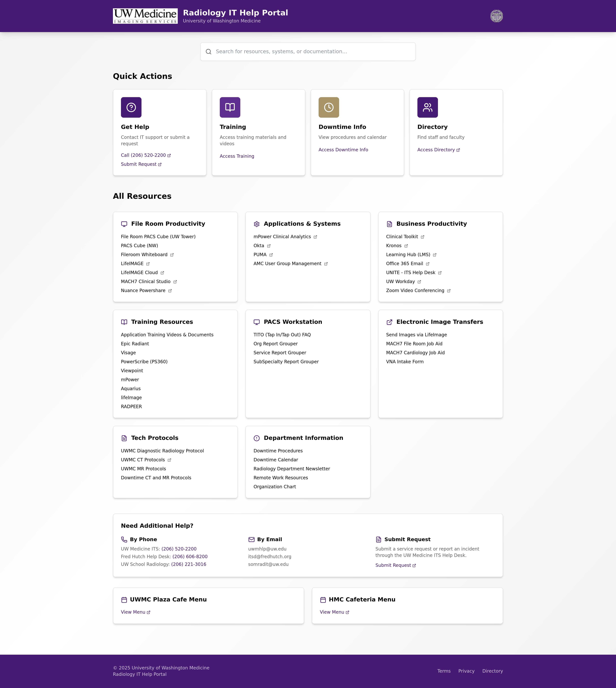Click the external link icon beside Okta
This screenshot has height=688, width=616.
(269, 246)
